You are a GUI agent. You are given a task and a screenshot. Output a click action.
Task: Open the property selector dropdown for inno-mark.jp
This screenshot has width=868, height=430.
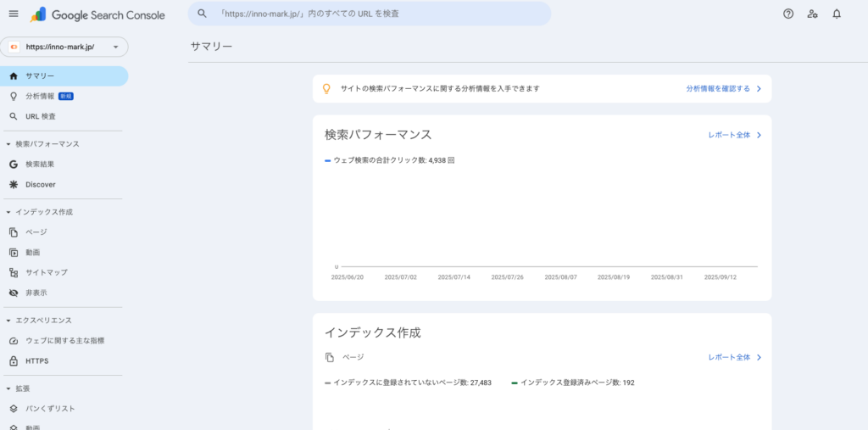64,47
